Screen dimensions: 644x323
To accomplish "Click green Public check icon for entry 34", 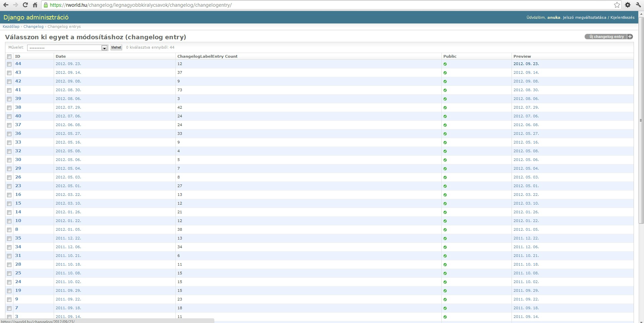I will 445,247.
